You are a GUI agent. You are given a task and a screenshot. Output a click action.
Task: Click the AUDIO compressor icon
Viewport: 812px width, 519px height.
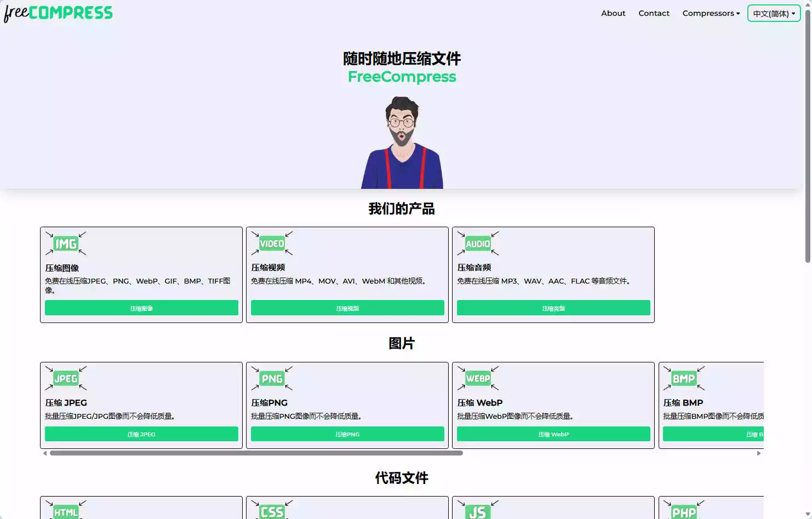(477, 244)
